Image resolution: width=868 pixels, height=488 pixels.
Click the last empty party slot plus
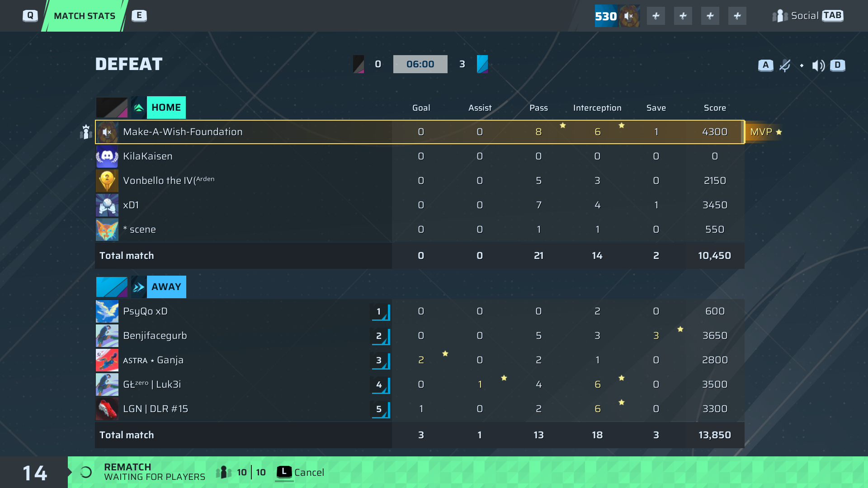click(x=737, y=16)
